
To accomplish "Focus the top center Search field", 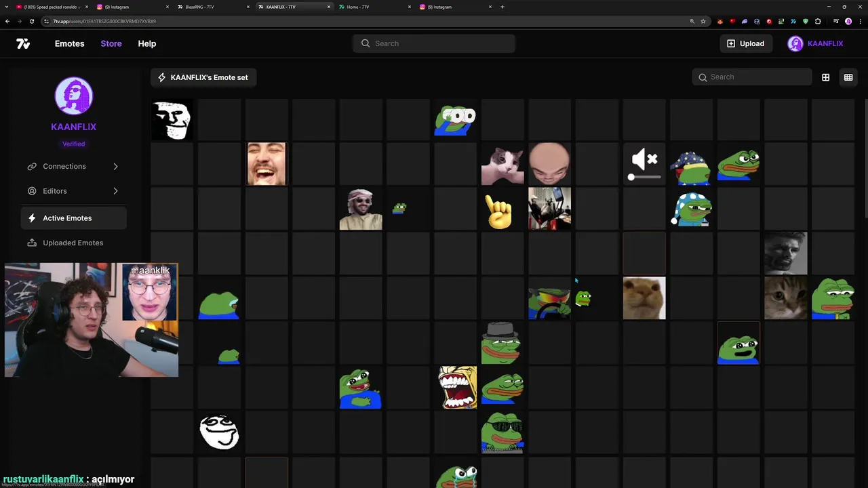I will click(x=434, y=43).
